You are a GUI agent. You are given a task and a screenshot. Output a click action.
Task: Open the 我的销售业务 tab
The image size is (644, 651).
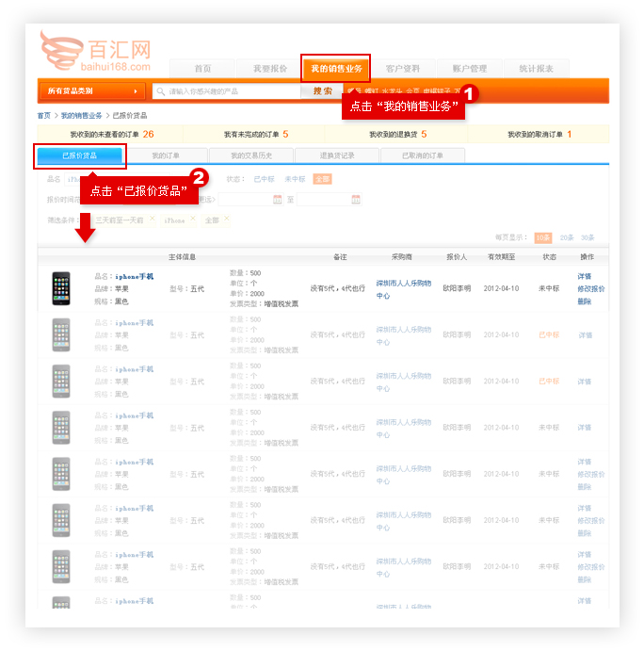point(336,69)
